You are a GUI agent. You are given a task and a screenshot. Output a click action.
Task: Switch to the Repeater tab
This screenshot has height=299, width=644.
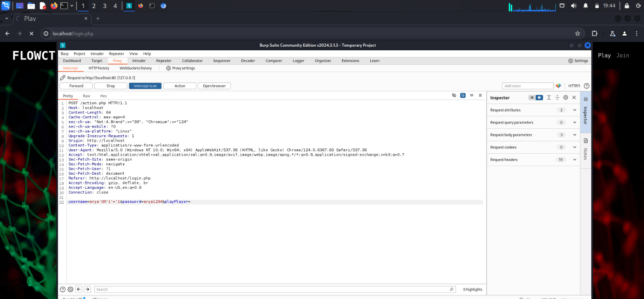(164, 61)
